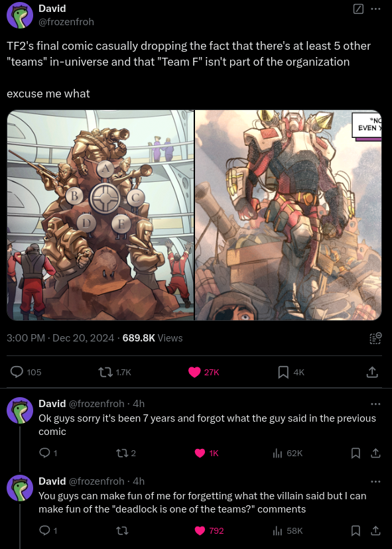
Task: Open the reader view icon beside the view count
Action: click(375, 338)
